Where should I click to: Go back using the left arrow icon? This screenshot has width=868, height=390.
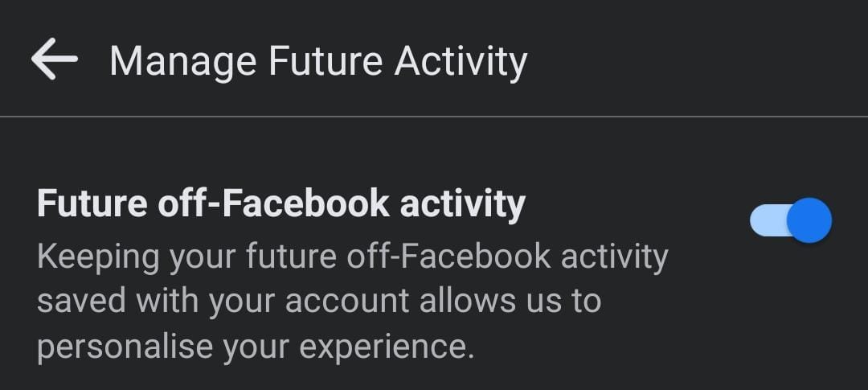[x=55, y=59]
